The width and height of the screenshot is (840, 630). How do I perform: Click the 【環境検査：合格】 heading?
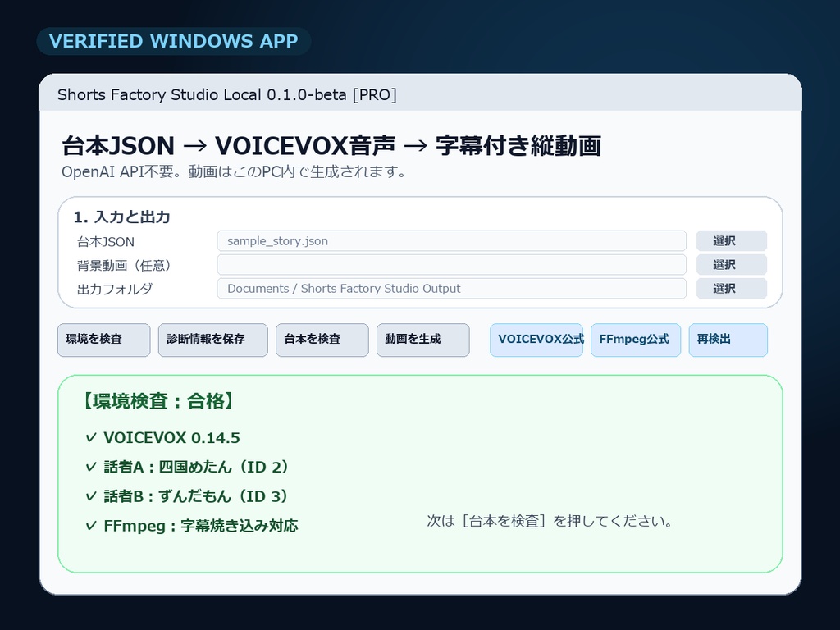158,400
